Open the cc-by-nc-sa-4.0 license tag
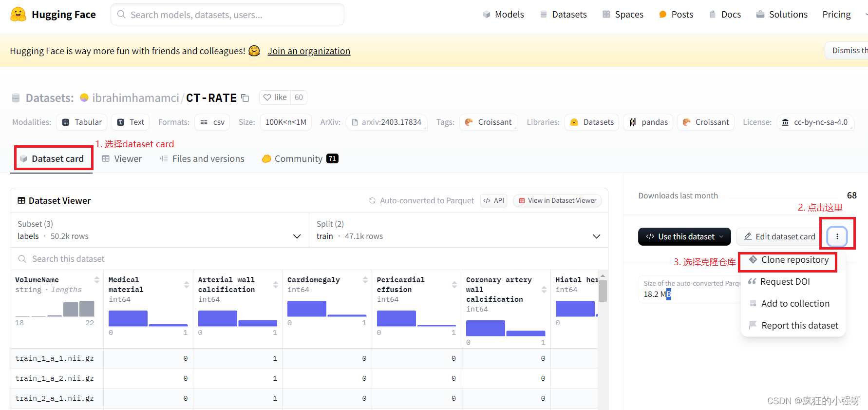Image resolution: width=868 pixels, height=410 pixels. click(x=815, y=122)
